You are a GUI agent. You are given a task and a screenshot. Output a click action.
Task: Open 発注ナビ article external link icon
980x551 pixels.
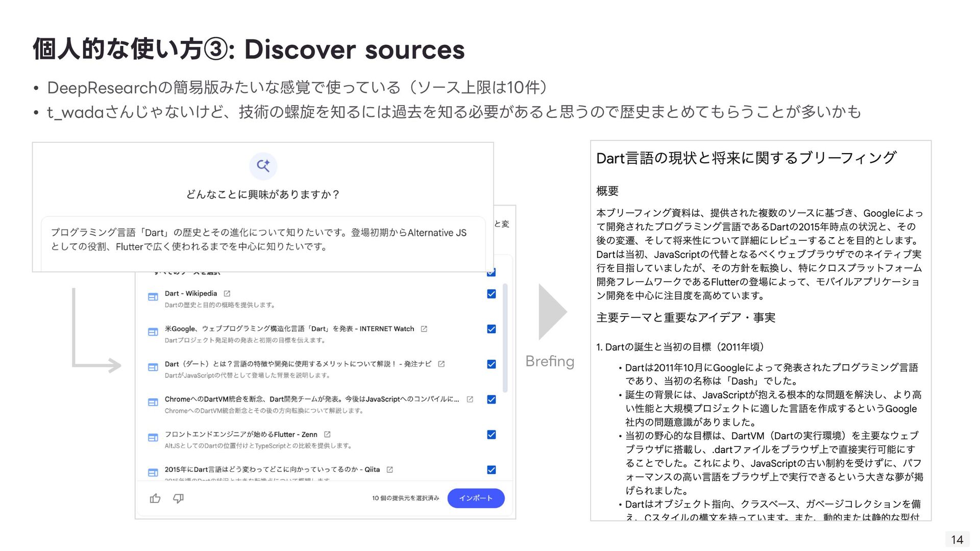442,364
